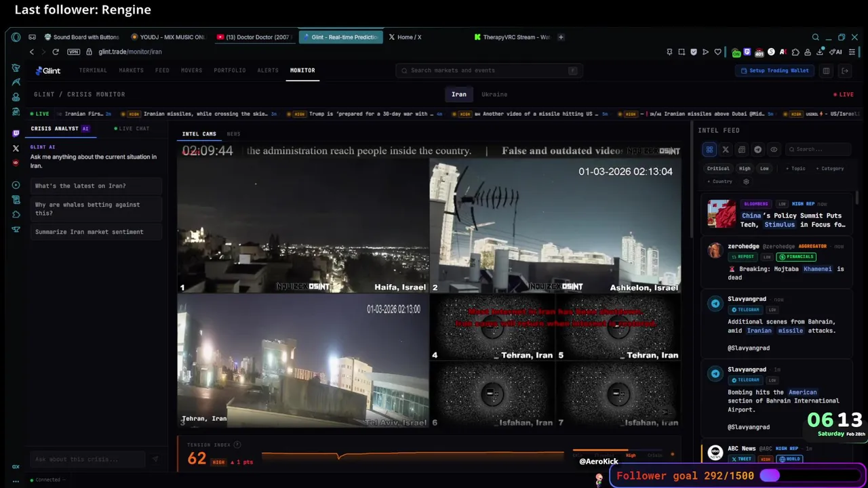Open the Topic filter dropdown
The height and width of the screenshot is (488, 868).
(795, 168)
